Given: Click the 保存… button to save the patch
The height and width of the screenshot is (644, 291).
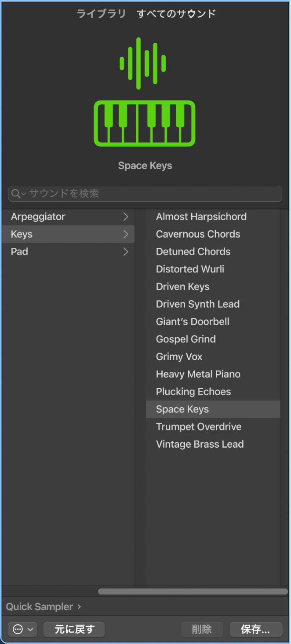Looking at the screenshot, I should coord(256,629).
